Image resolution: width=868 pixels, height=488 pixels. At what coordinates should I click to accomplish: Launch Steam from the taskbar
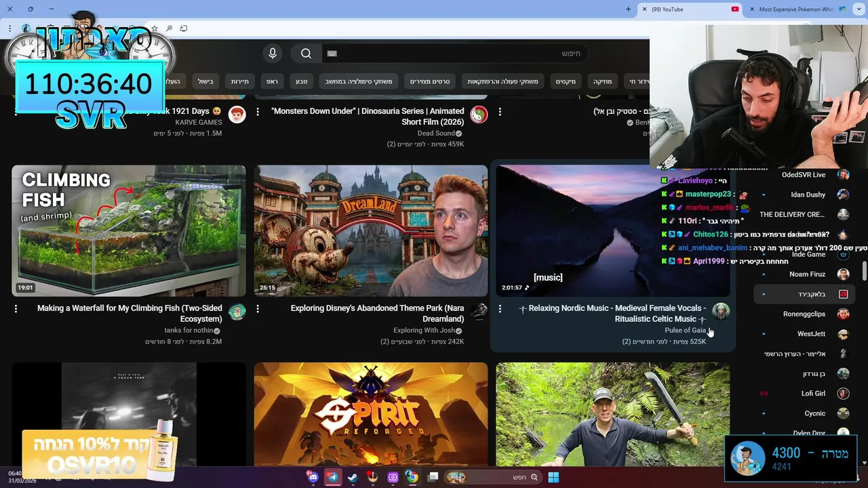click(353, 477)
